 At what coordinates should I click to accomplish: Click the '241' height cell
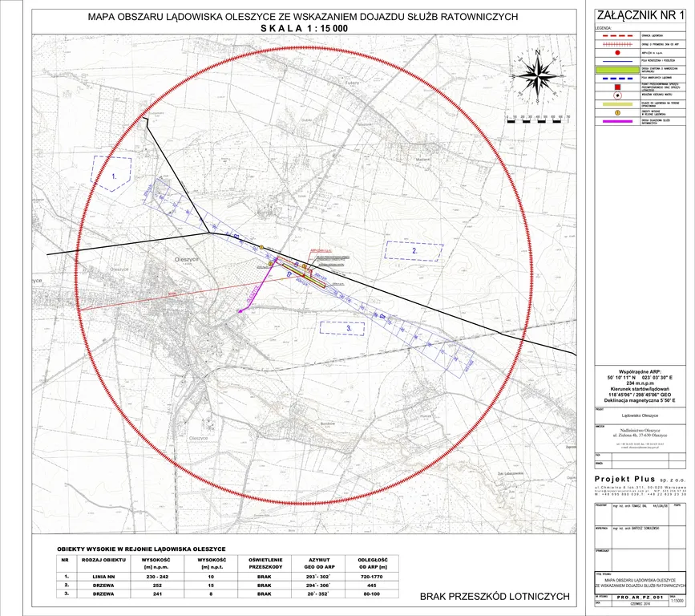[157, 594]
